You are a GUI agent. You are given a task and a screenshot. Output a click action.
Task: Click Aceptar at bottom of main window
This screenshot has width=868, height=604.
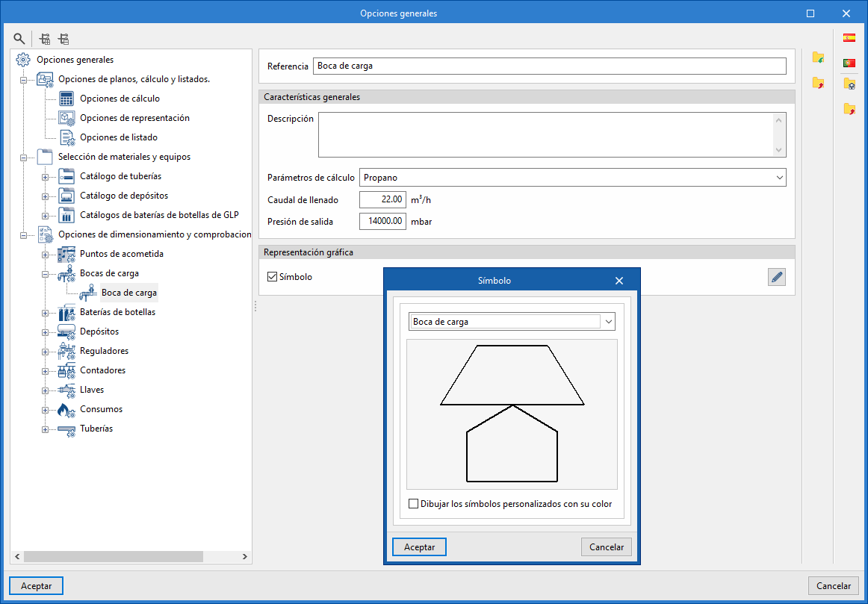37,586
